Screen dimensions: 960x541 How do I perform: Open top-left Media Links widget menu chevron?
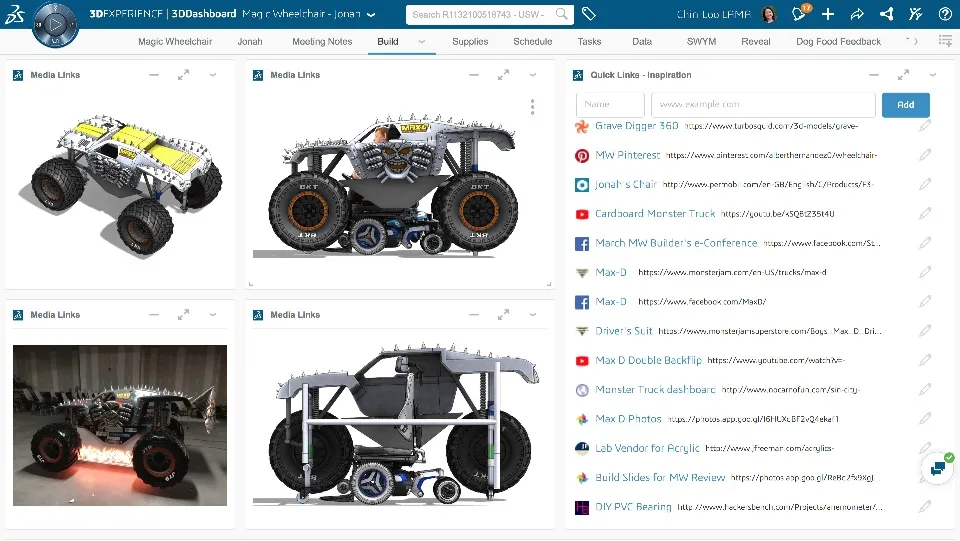tap(213, 75)
